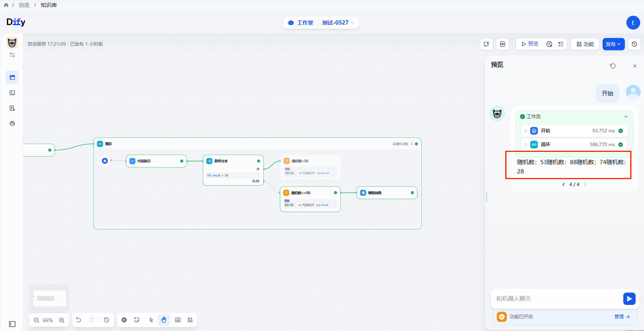Viewport: 644px width, 331px height.
Task: Switch to pointer mode
Action: click(x=151, y=320)
